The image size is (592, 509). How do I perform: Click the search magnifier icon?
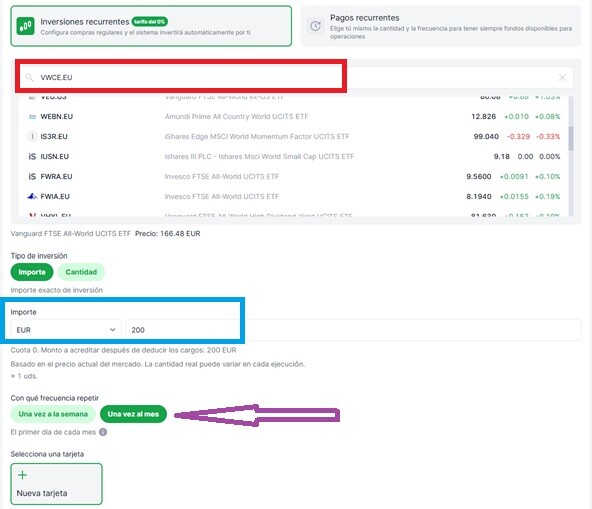point(29,77)
